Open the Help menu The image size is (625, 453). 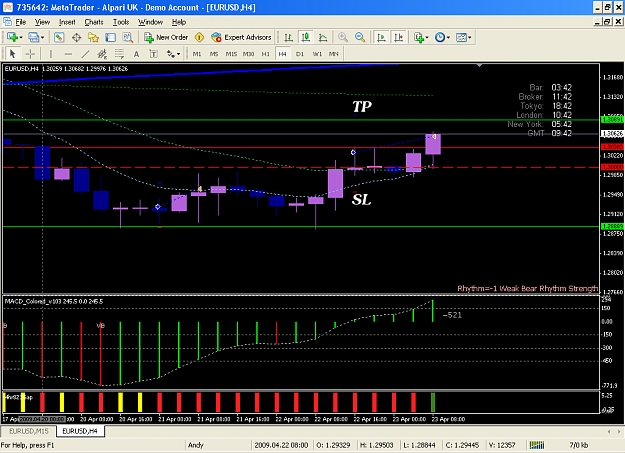[179, 22]
